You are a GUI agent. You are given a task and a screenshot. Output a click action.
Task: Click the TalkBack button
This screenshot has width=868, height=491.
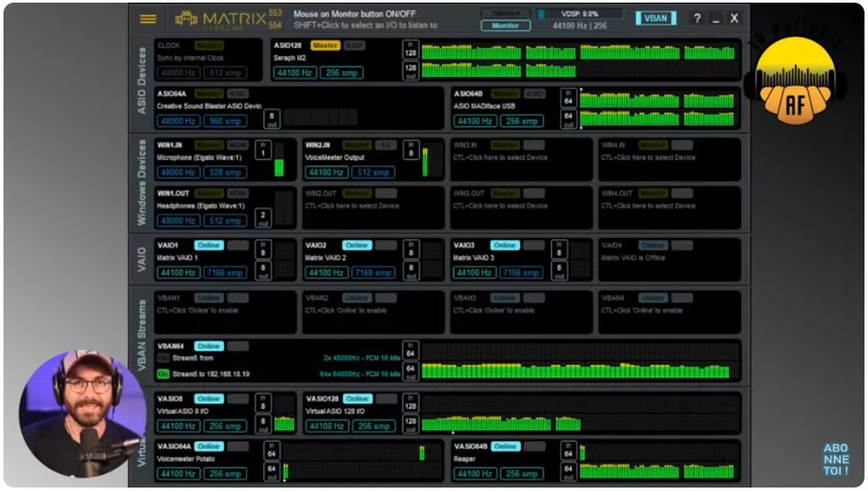506,13
